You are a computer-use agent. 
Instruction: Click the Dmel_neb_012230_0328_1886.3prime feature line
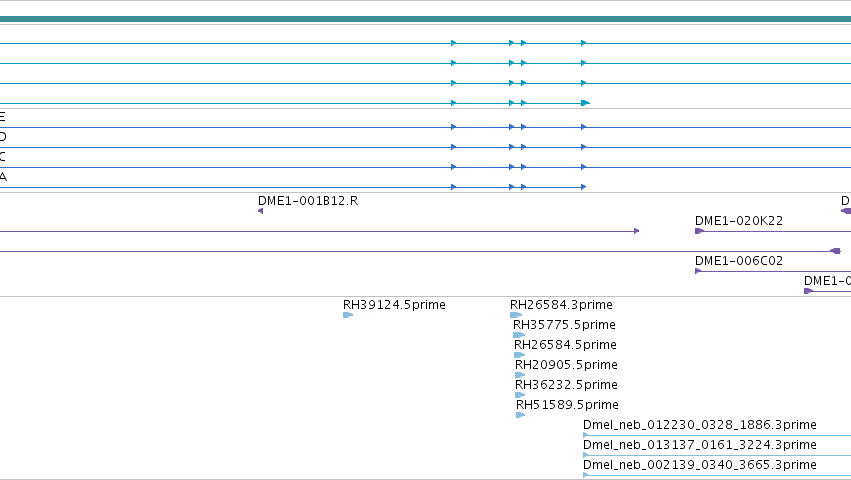[x=717, y=435]
